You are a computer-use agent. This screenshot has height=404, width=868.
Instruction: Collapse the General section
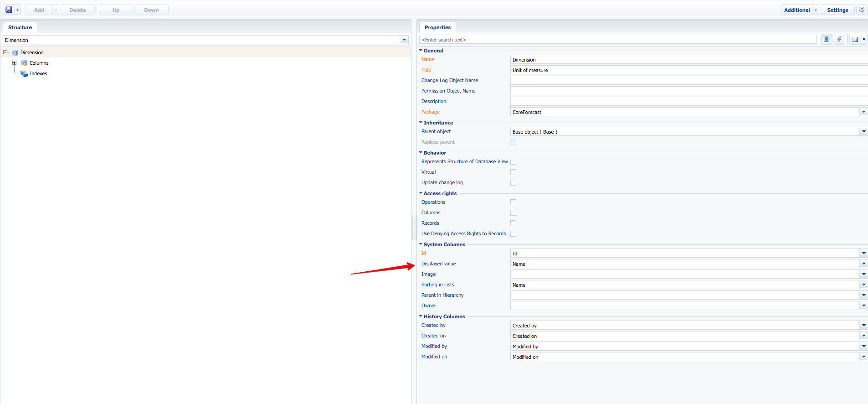(421, 51)
